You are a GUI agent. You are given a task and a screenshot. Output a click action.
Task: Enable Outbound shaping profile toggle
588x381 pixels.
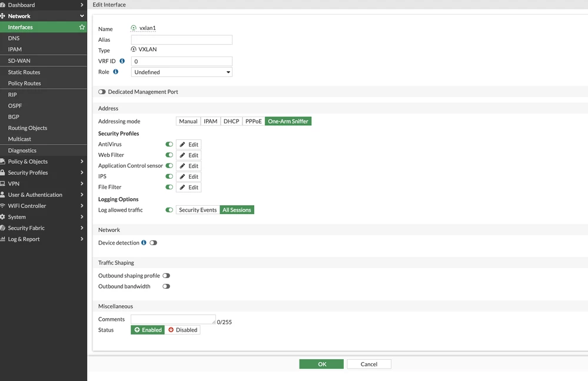(x=166, y=275)
